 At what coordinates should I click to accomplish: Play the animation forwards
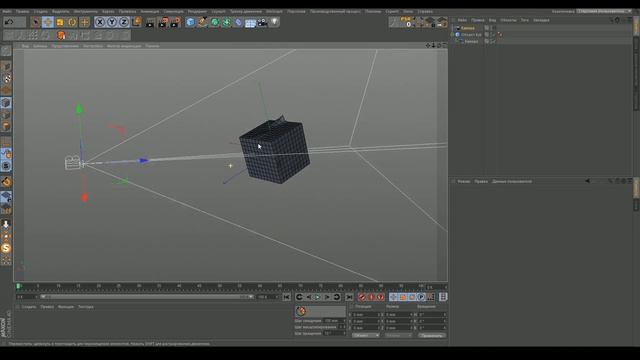318,297
